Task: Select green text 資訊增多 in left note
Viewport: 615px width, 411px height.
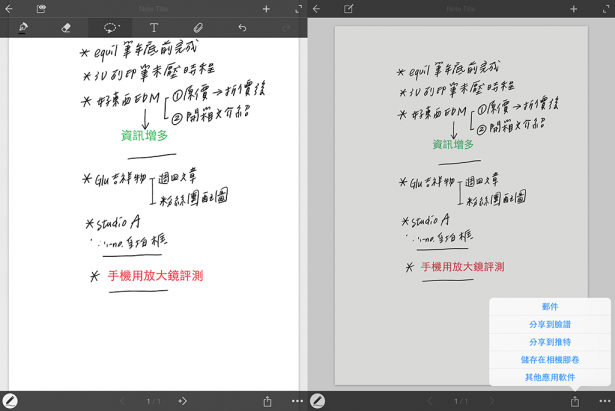Action: click(x=144, y=136)
